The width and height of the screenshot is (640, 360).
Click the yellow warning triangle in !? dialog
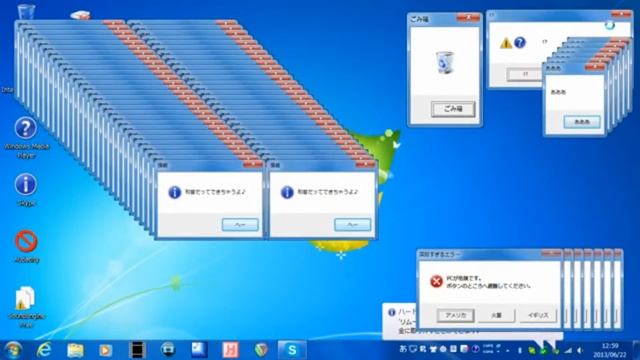click(506, 43)
